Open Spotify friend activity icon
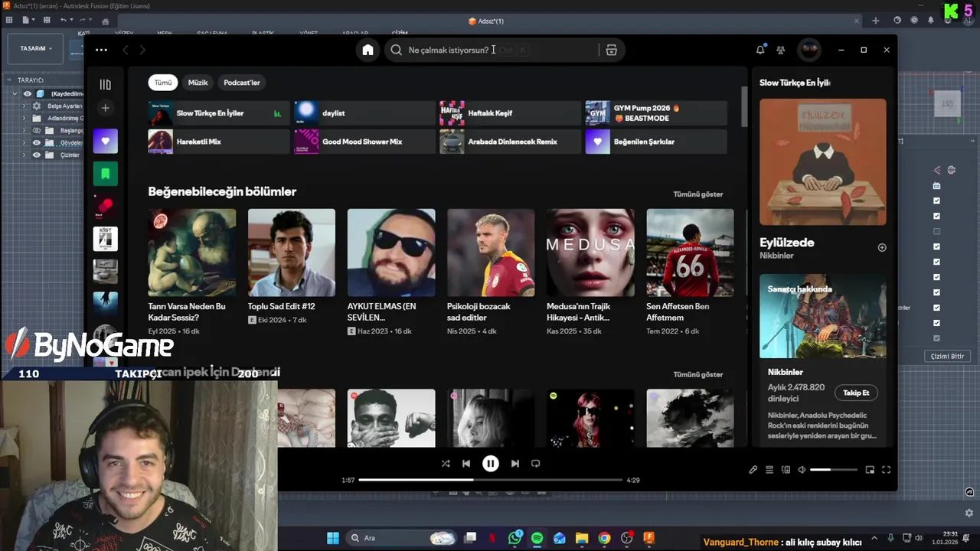 tap(781, 50)
